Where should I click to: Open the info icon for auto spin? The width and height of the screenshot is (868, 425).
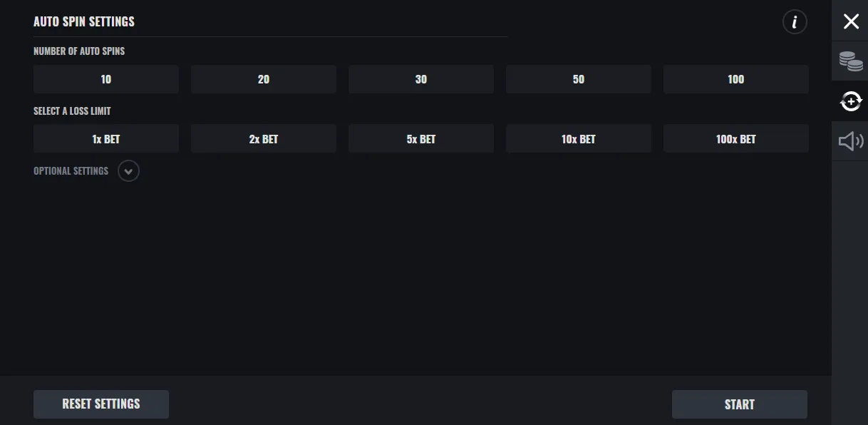tap(795, 21)
